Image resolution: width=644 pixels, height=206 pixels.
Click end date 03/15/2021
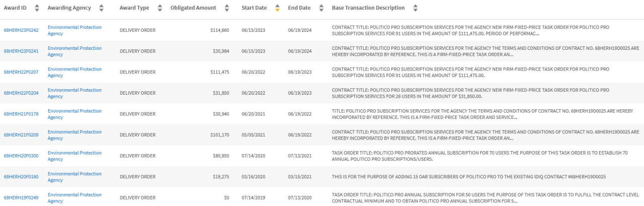click(x=300, y=177)
